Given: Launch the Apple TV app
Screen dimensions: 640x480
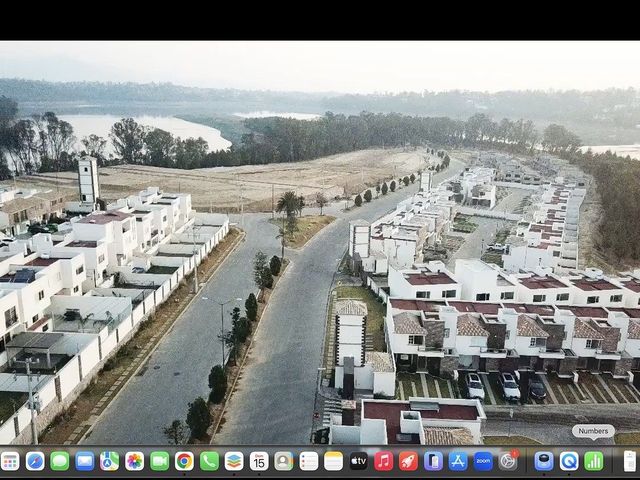Looking at the screenshot, I should click(x=358, y=461).
